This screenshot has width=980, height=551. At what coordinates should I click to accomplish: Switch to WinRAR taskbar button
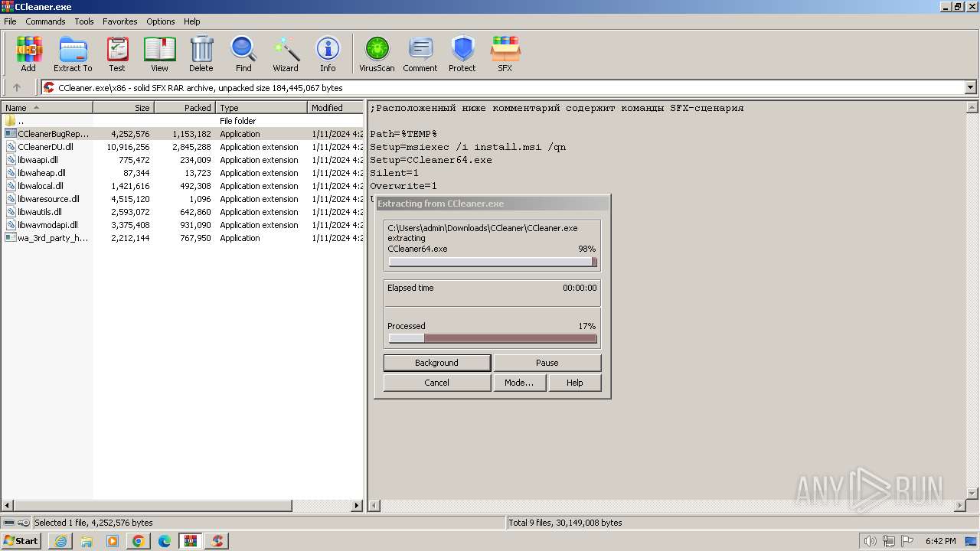tap(191, 541)
